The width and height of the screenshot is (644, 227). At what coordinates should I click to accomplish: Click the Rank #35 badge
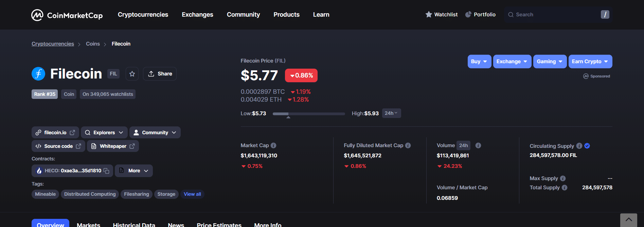click(x=44, y=94)
